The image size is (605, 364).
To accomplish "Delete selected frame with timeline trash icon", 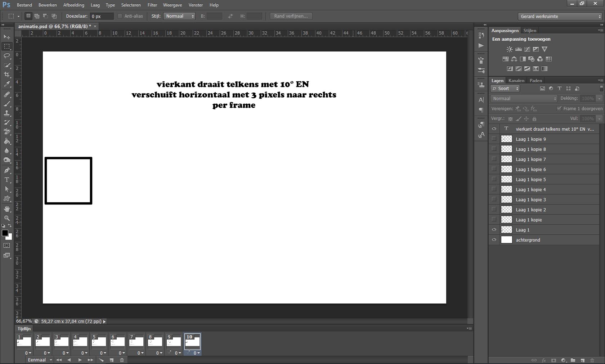I will pyautogui.click(x=122, y=360).
